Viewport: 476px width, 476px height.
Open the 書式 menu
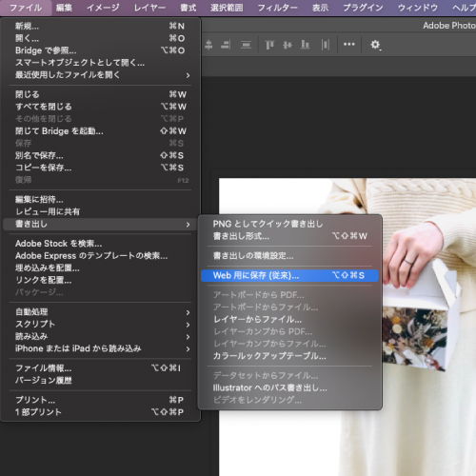188,8
